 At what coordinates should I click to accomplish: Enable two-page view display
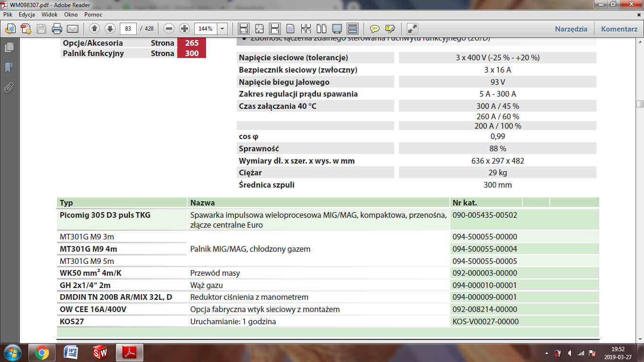(322, 29)
